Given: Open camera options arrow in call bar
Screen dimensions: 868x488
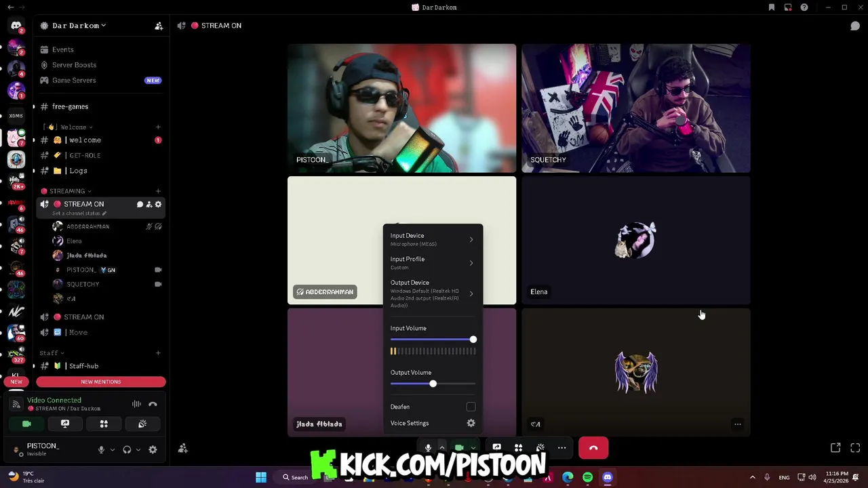Looking at the screenshot, I should (473, 447).
